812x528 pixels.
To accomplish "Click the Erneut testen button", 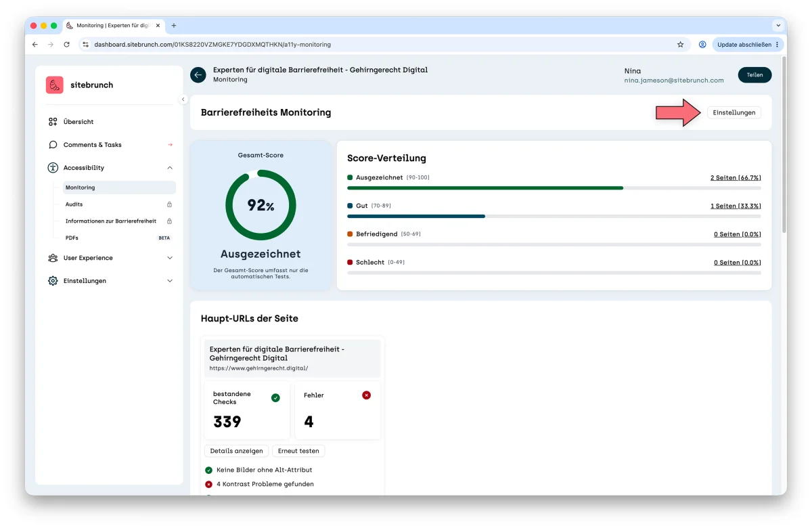I will coord(298,451).
